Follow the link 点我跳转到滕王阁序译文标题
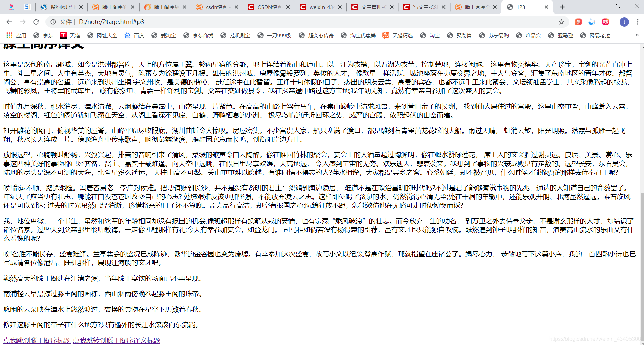 (117, 340)
